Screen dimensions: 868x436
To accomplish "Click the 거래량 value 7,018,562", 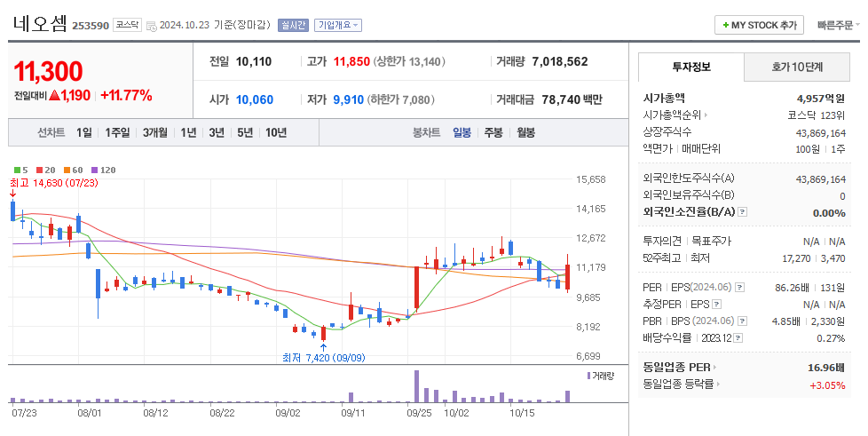I will tap(560, 61).
